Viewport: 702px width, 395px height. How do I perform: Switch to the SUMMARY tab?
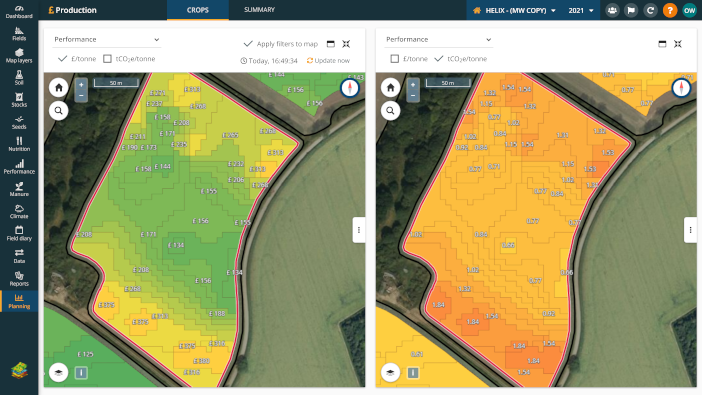click(259, 10)
